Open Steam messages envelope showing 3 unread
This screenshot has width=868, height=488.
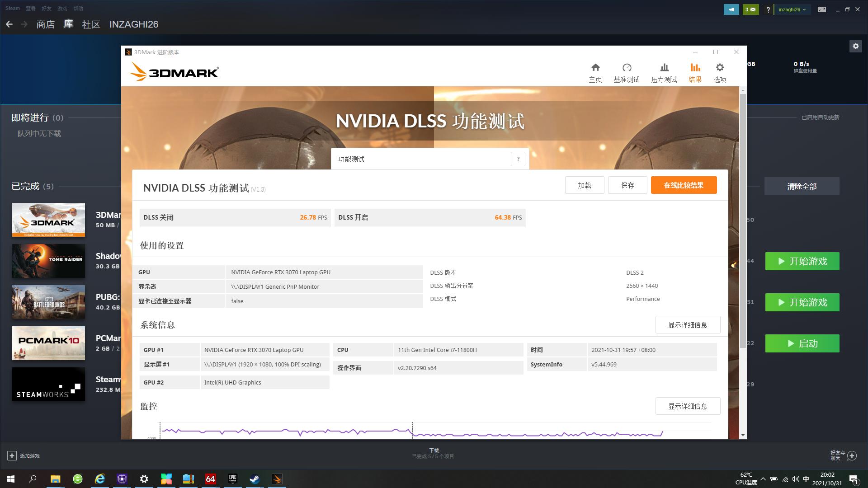pos(750,9)
